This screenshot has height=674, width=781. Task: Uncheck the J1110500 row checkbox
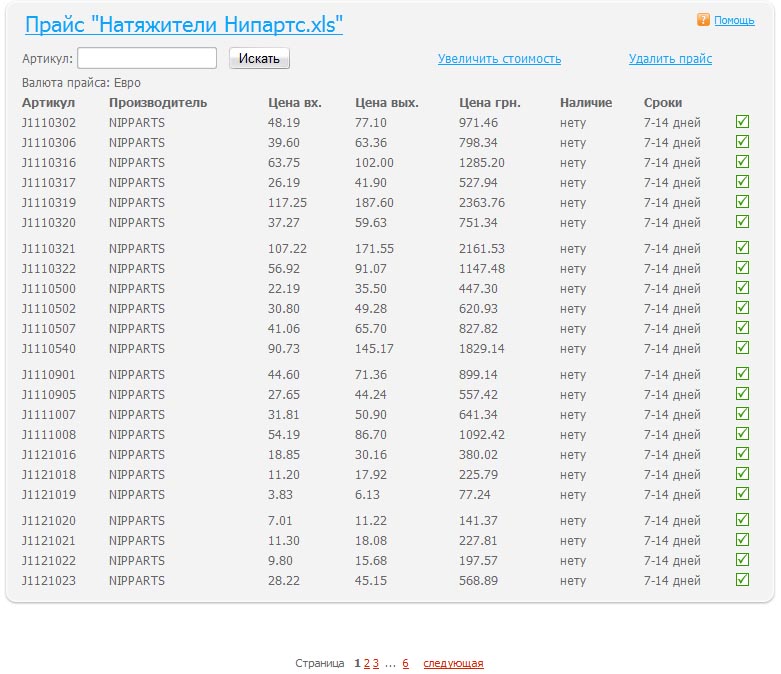[742, 288]
